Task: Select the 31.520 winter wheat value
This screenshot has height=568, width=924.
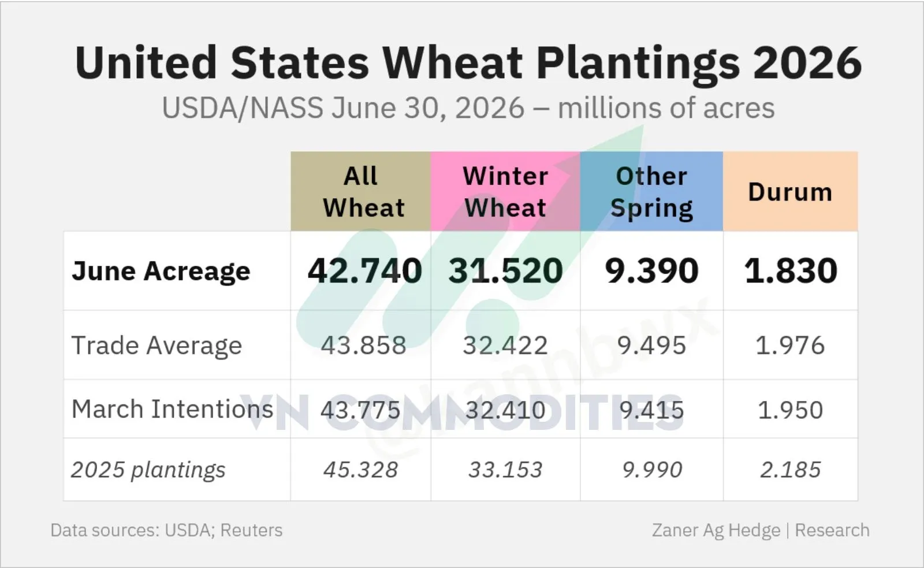Action: pyautogui.click(x=505, y=270)
